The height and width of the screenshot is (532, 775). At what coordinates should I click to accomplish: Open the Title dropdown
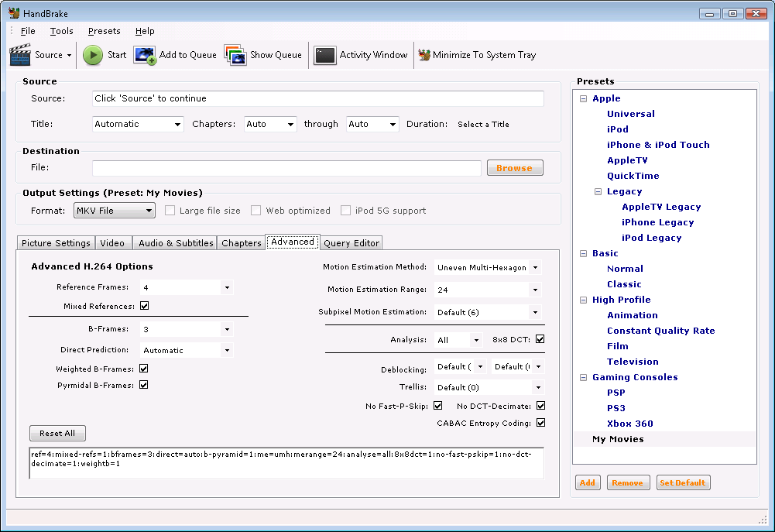point(138,124)
